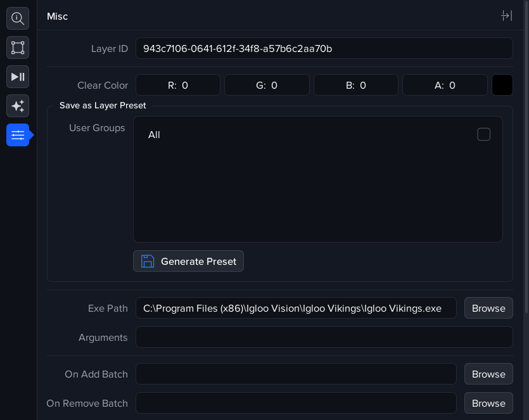
Task: Click the Exe Path input field
Action: [x=295, y=309]
